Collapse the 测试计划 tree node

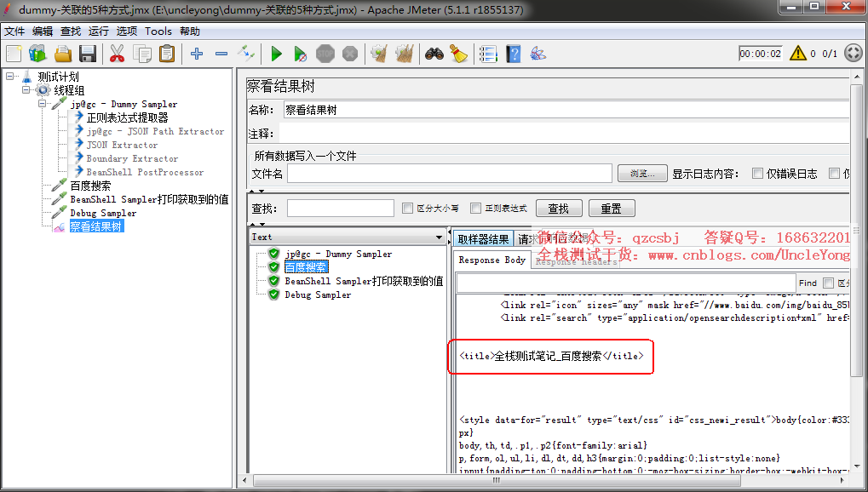(10, 77)
